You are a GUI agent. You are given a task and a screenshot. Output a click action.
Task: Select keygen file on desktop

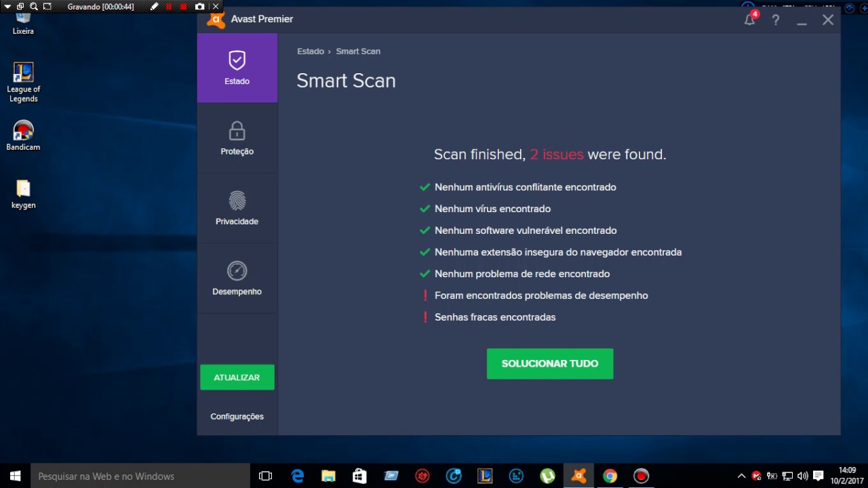click(x=24, y=194)
